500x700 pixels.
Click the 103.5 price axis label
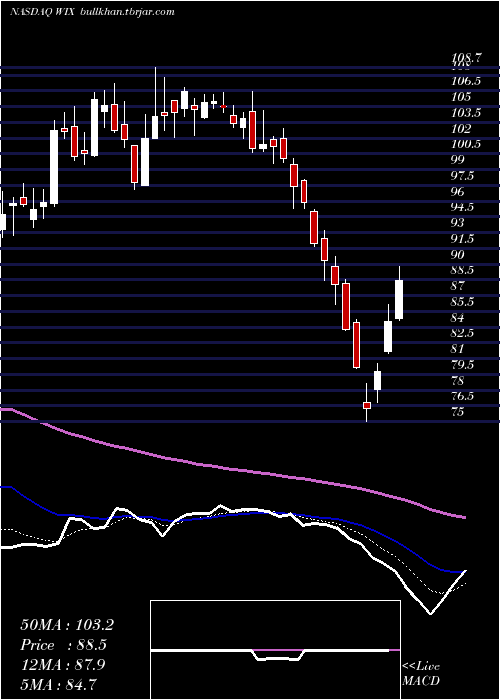pos(467,113)
